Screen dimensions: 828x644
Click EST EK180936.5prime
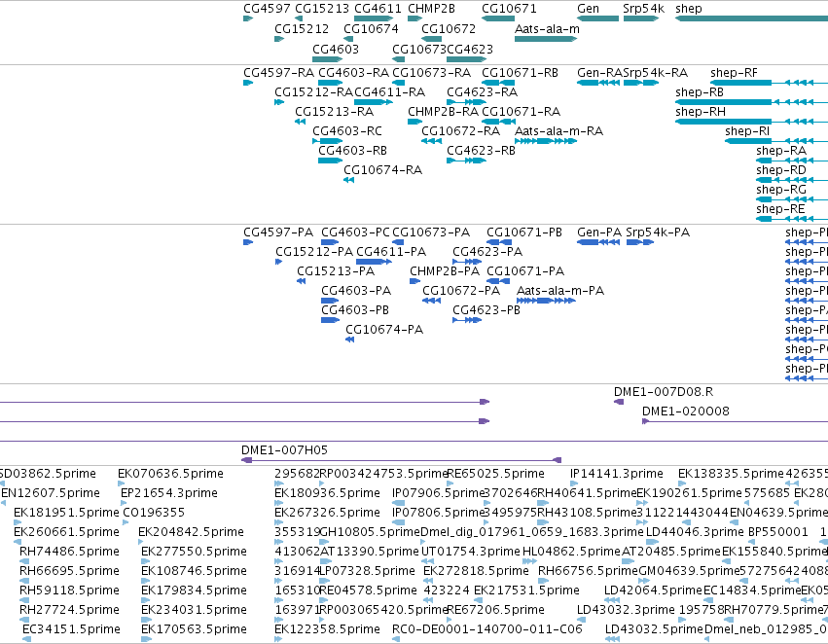click(277, 504)
